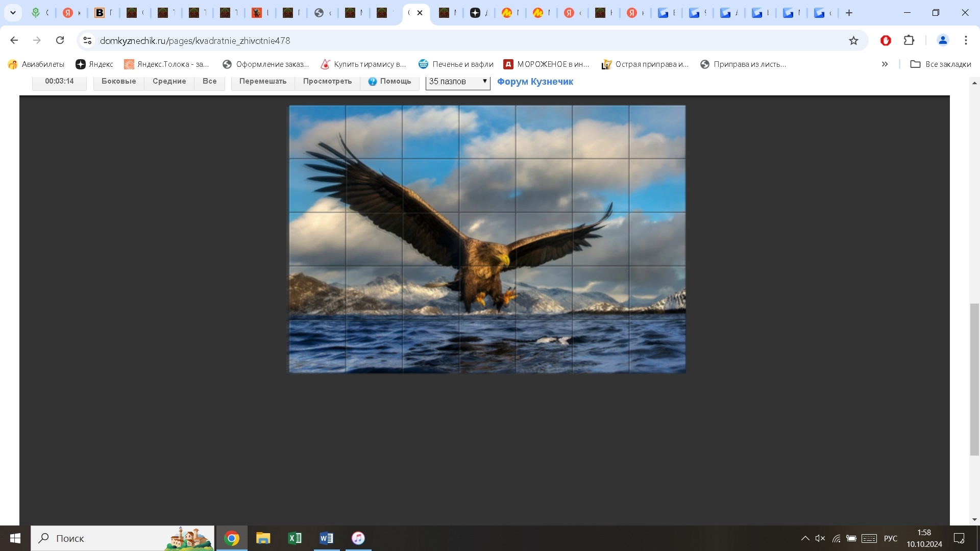Show the Средние middle pieces
The height and width of the screenshot is (551, 980).
[x=169, y=82]
